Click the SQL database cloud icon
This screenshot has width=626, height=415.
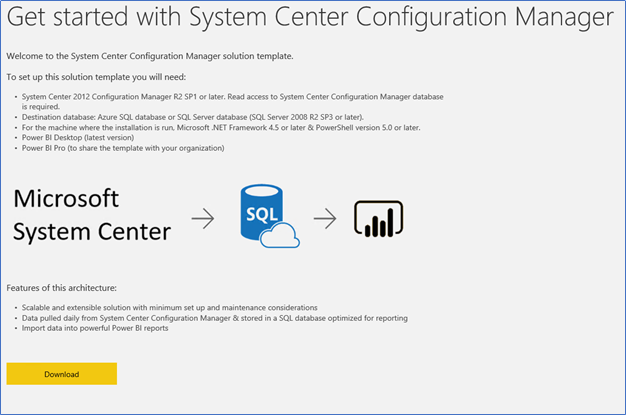click(270, 216)
